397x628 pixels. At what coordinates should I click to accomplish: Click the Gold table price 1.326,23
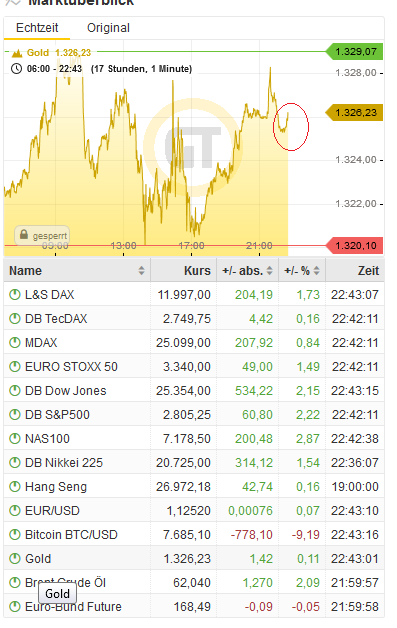(187, 559)
